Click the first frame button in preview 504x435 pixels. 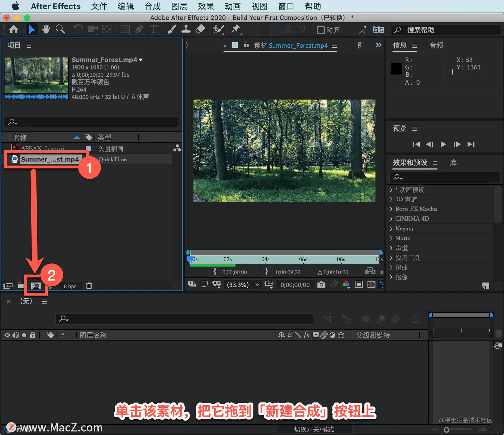pos(416,144)
